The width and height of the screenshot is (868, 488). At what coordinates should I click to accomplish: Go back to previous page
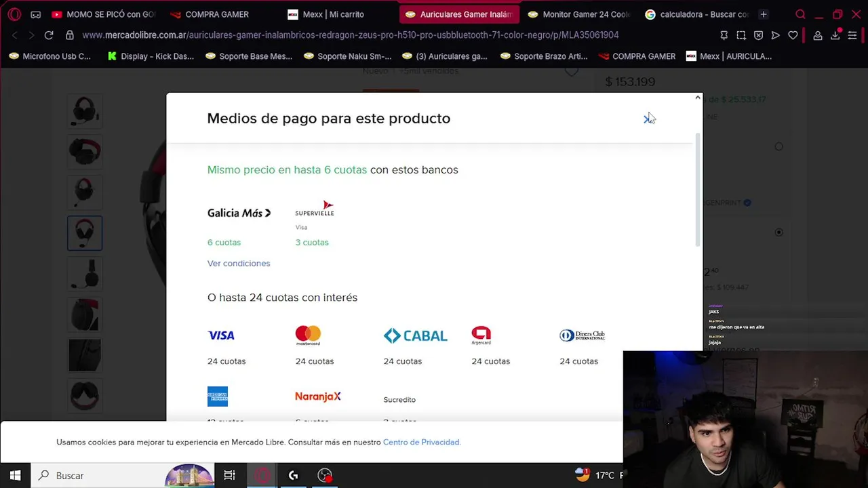pyautogui.click(x=15, y=35)
